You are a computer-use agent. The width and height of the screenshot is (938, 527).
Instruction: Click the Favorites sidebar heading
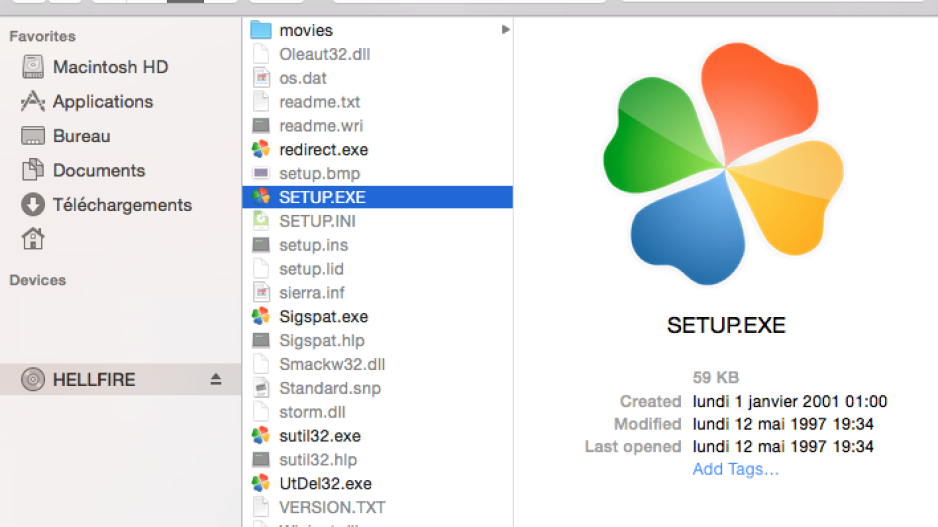pos(42,36)
